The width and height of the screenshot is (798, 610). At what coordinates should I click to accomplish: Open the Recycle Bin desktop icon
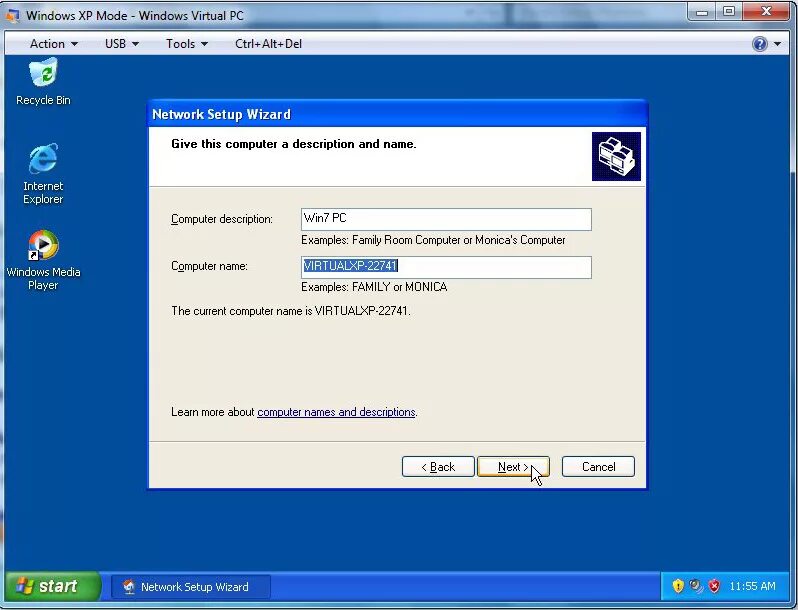[x=43, y=81]
